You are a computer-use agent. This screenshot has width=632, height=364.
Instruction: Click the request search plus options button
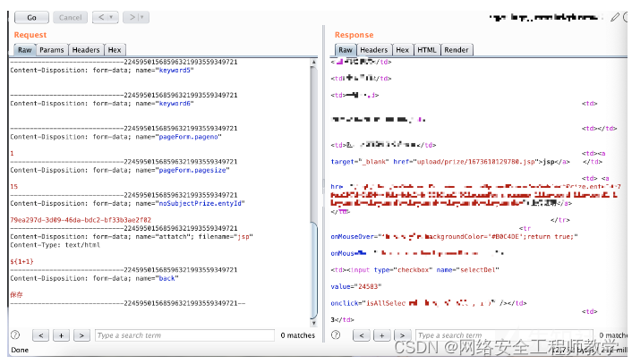tap(61, 335)
